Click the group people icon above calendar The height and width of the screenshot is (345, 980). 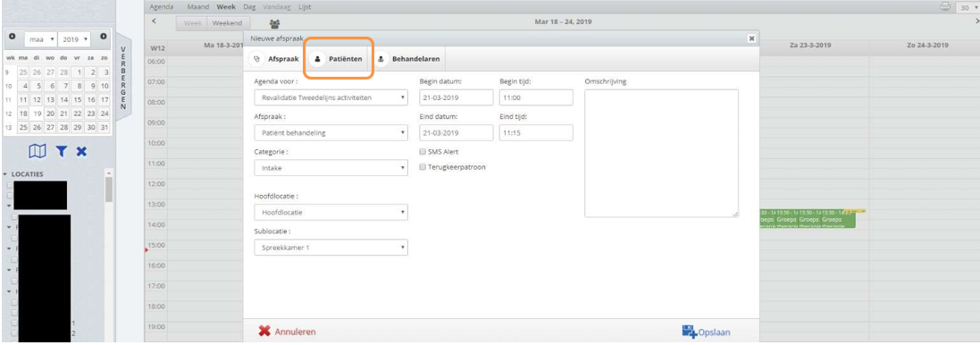pos(274,24)
